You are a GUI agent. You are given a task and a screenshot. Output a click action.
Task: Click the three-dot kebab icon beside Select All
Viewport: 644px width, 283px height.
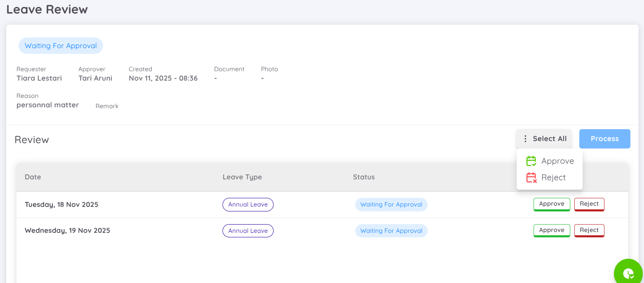click(525, 139)
